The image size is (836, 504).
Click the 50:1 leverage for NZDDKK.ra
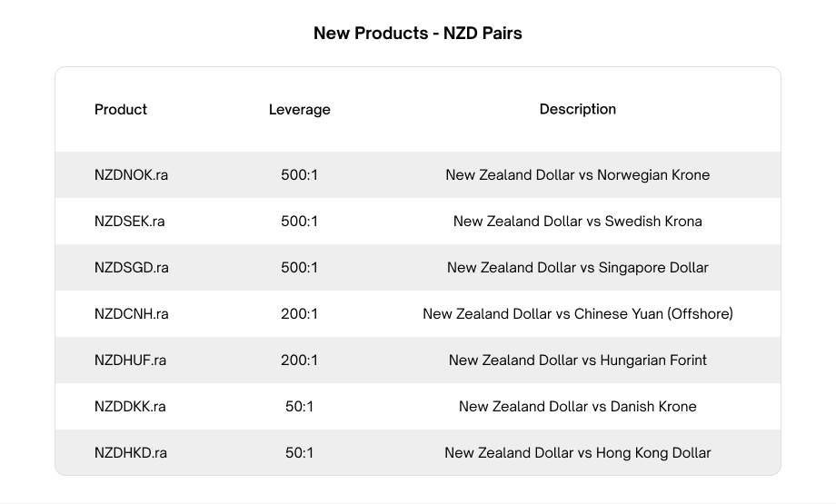coord(299,407)
